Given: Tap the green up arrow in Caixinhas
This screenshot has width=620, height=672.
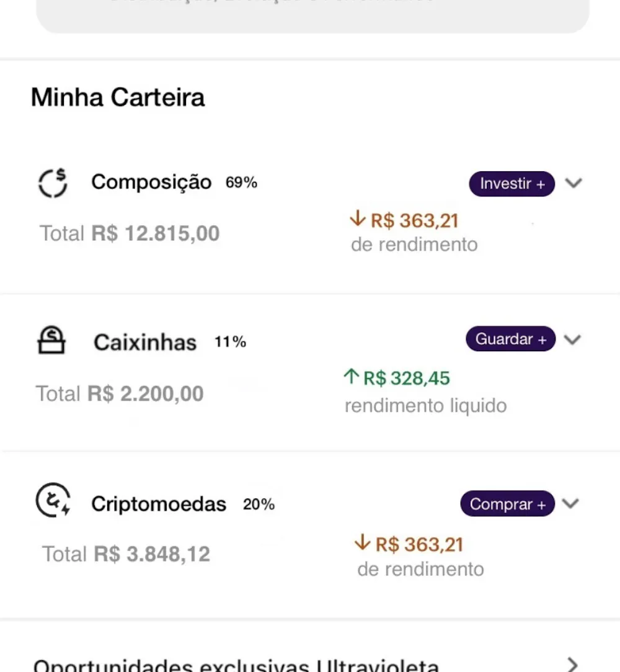Looking at the screenshot, I should coord(352,377).
